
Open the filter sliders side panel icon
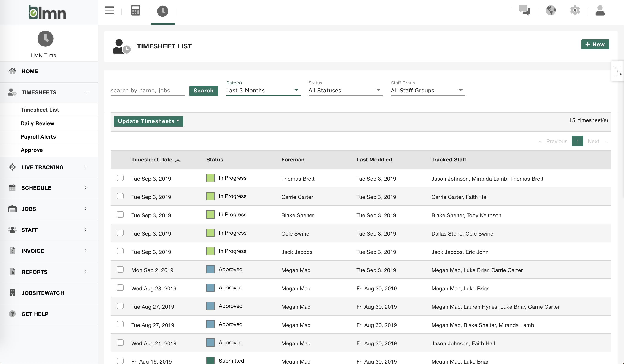tap(618, 71)
